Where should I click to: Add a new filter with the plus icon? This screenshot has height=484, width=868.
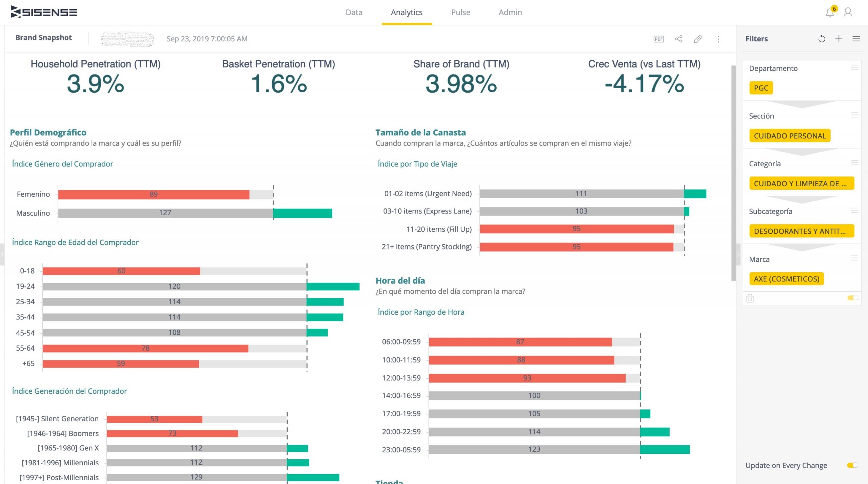[839, 38]
